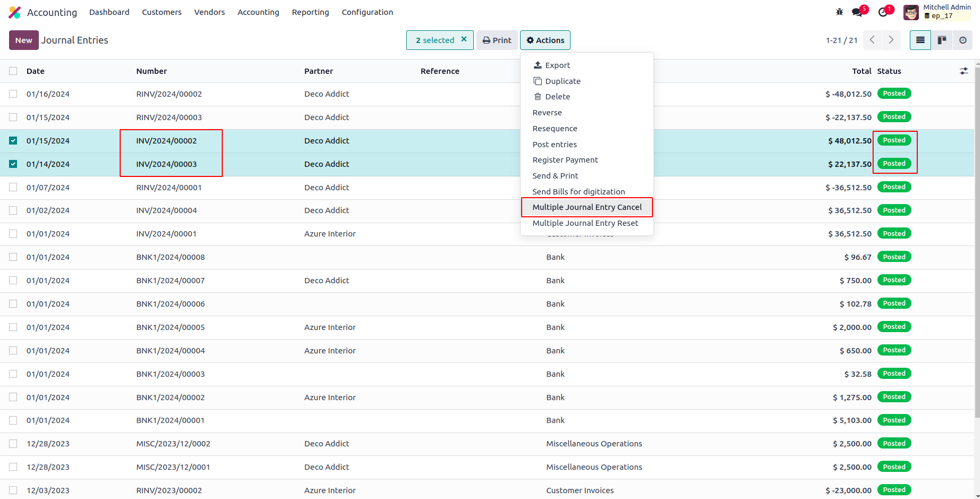Click the Duplicate copy icon in Actions menu
This screenshot has height=499, width=980.
538,81
